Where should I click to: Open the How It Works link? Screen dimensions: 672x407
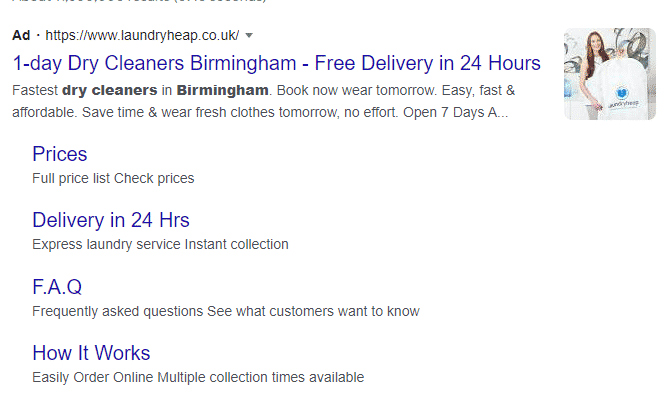tap(91, 353)
